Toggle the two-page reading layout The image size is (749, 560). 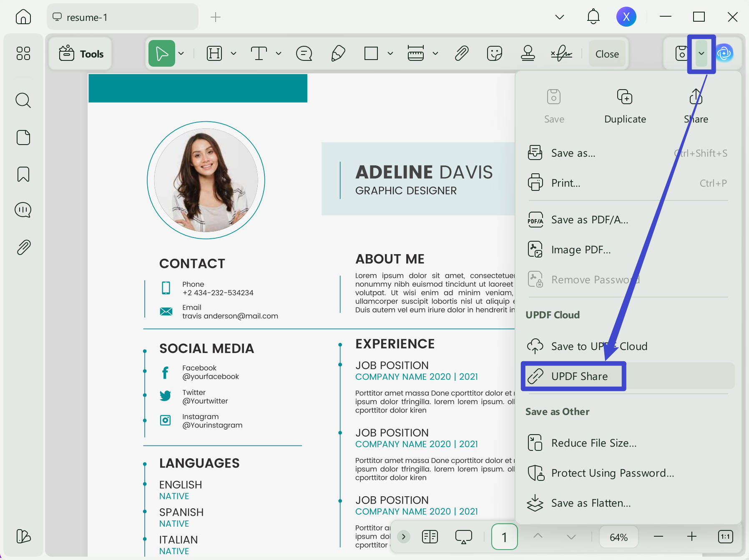coord(430,537)
